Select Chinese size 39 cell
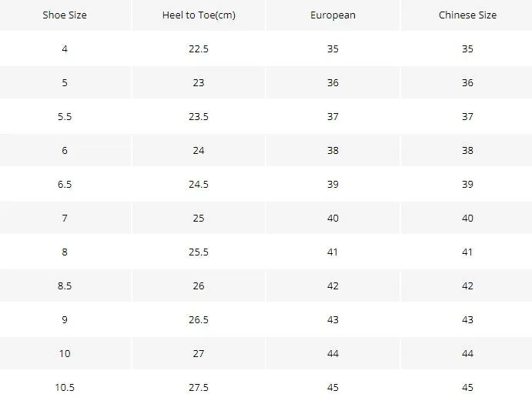 [467, 184]
